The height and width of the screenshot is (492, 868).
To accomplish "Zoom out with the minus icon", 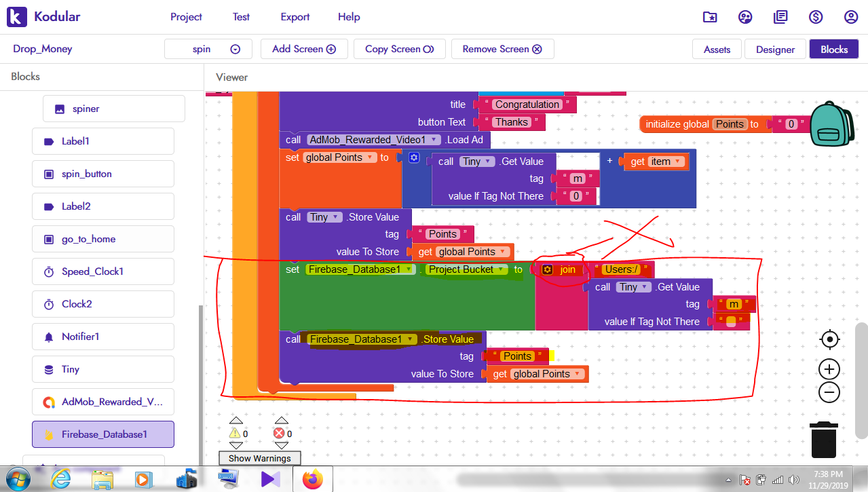I will pos(829,392).
